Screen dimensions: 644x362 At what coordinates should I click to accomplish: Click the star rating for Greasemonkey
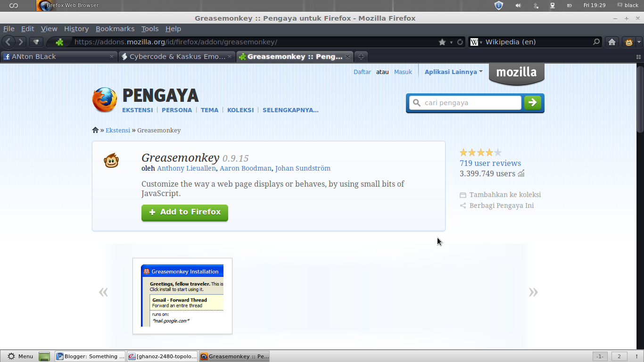(480, 152)
